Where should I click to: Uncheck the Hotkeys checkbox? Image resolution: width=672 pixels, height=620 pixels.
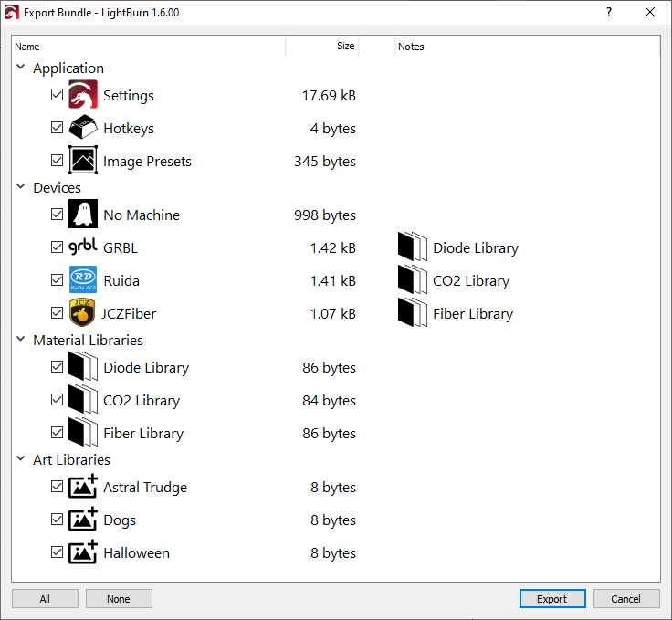tap(57, 127)
